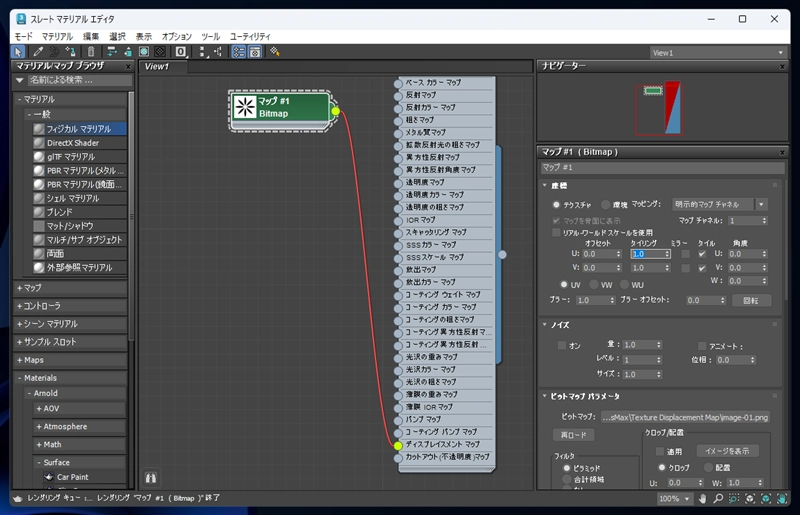Click Lay Out All vertical icon
Image resolution: width=800 pixels, height=515 pixels.
coord(202,52)
